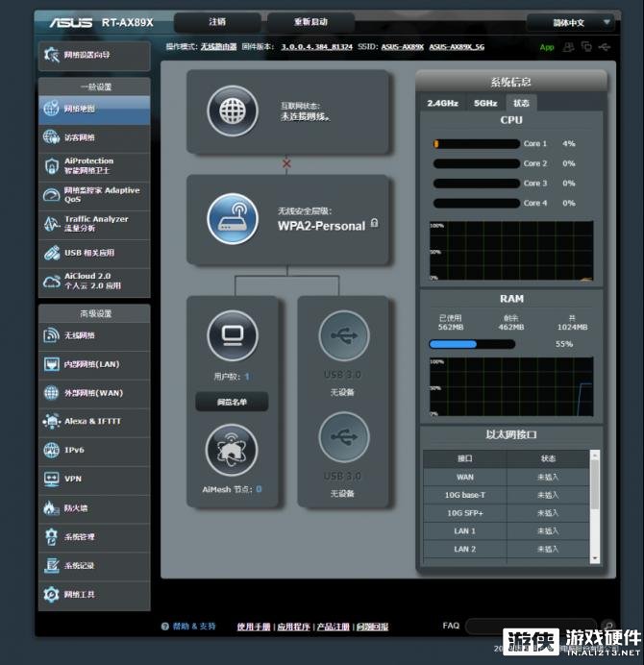
Task: Click the 10G SFP+ port row
Action: 507,513
